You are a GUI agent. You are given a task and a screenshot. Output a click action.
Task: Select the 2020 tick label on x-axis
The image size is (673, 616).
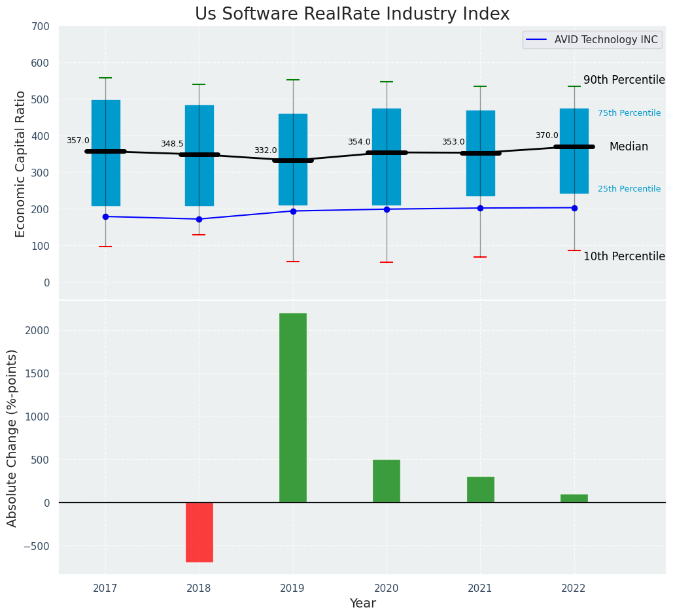386,588
